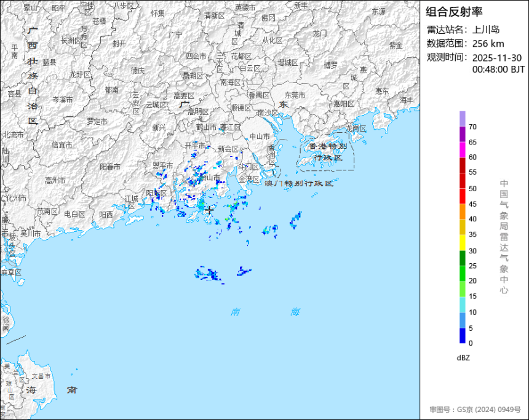Click the 怀集 map label
This screenshot has height=420, width=529.
[158, 13]
